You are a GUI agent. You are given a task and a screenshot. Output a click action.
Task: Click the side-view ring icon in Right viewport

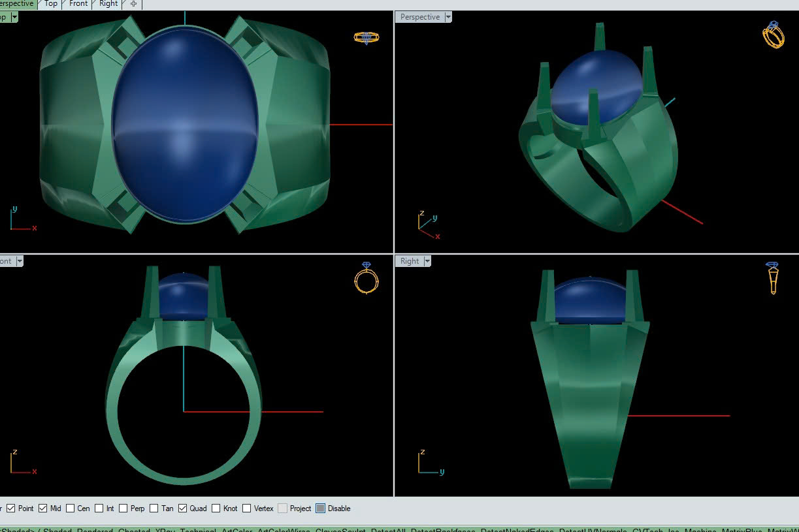(x=773, y=278)
